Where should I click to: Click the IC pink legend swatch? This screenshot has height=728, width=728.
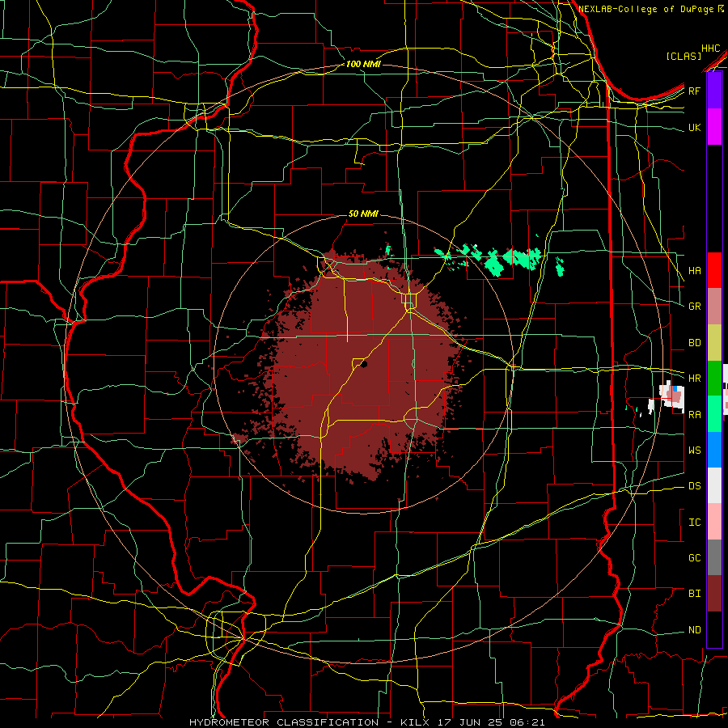(714, 522)
